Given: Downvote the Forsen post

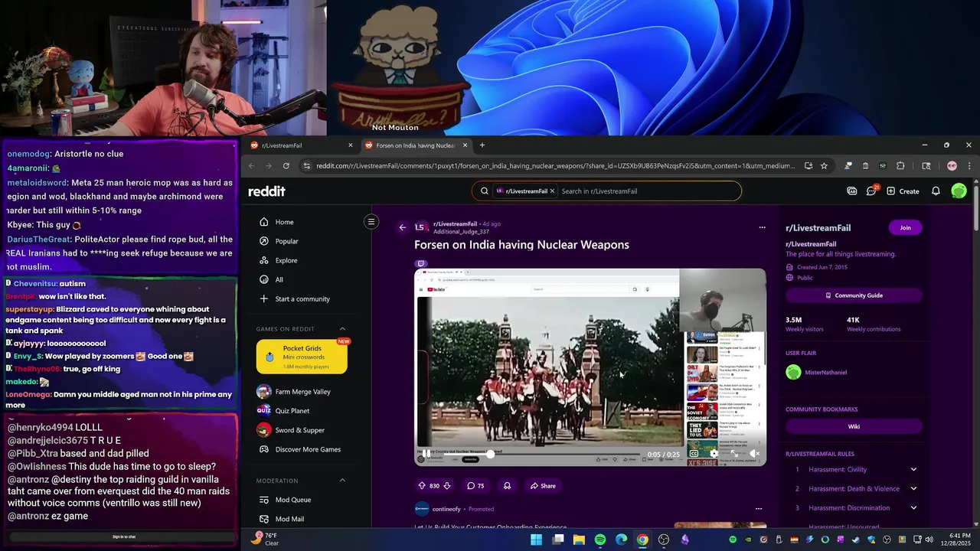Looking at the screenshot, I should click(447, 486).
